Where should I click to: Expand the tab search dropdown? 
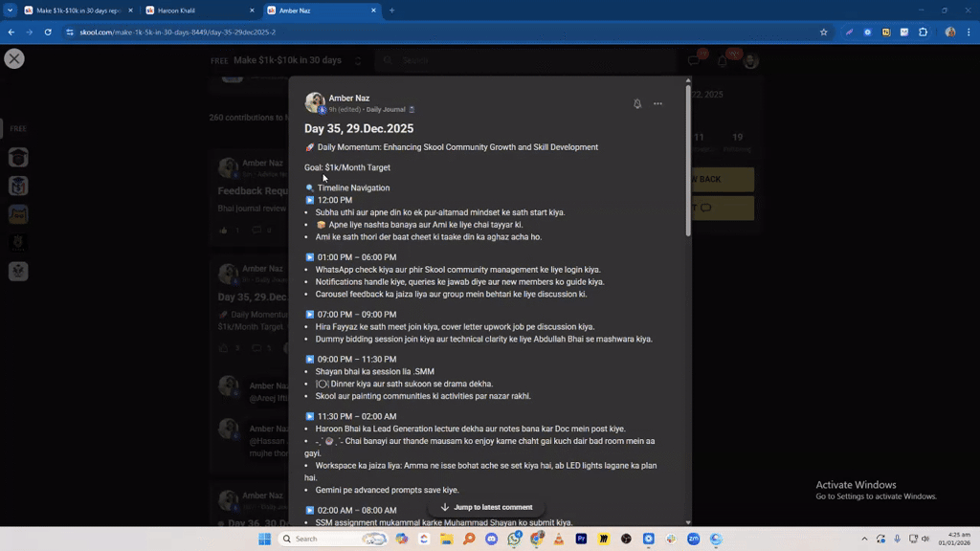click(10, 11)
